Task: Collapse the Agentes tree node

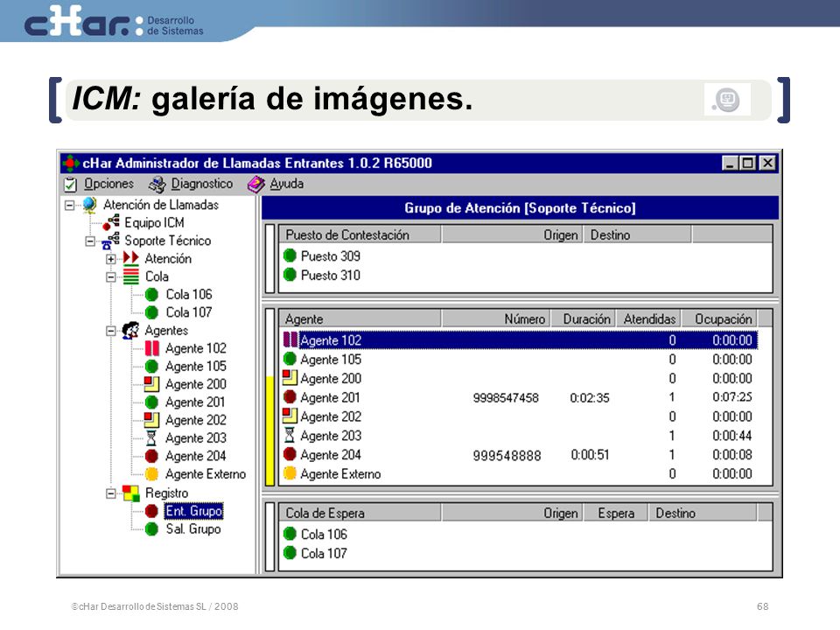Action: tap(110, 331)
